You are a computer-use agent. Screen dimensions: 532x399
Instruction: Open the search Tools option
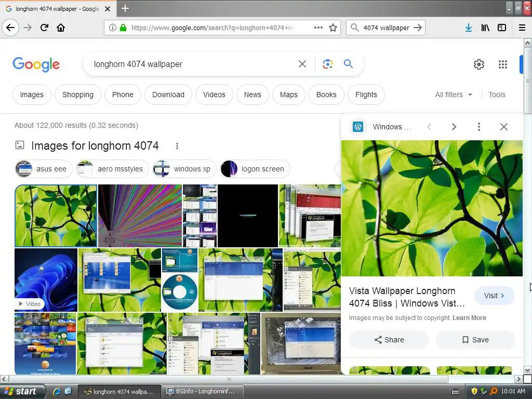click(x=497, y=95)
